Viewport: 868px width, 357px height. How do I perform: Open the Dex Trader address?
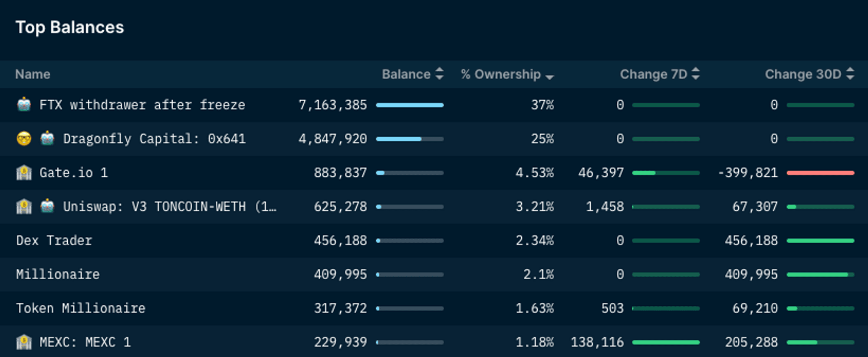54,240
